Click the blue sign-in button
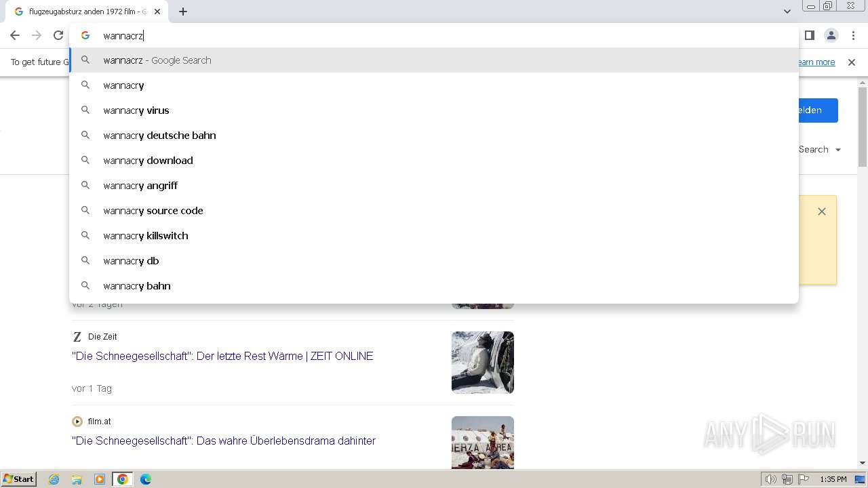 [x=818, y=110]
